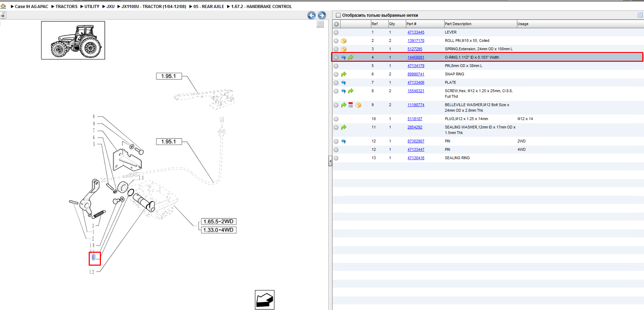Viewport: 644px width, 310px height.
Task: Sort by the 'Usage' column header
Action: tap(580, 24)
